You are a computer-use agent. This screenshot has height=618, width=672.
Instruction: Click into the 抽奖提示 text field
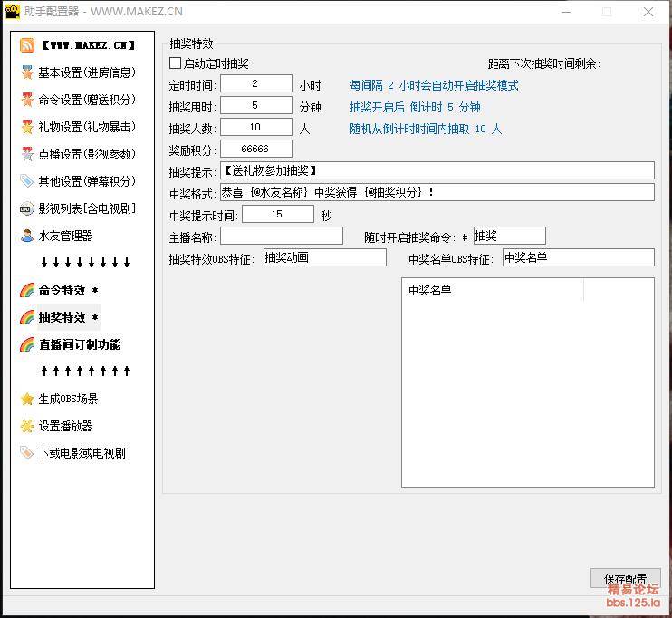[x=437, y=170]
